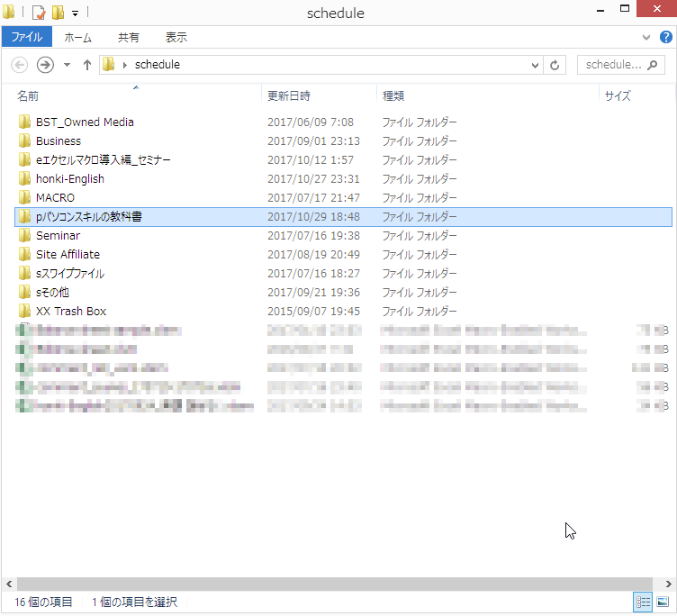Switch to large icons view in status bar
The image size is (677, 616).
[663, 602]
